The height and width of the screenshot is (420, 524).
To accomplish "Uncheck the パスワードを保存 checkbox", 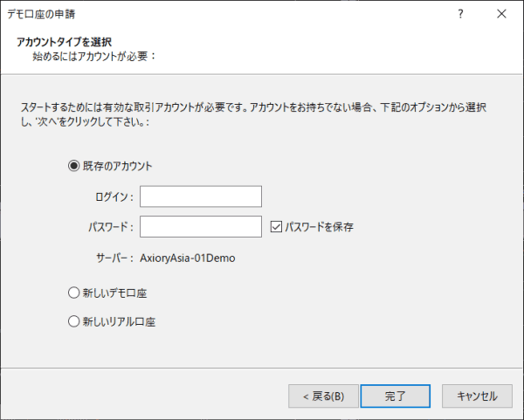I will point(276,226).
